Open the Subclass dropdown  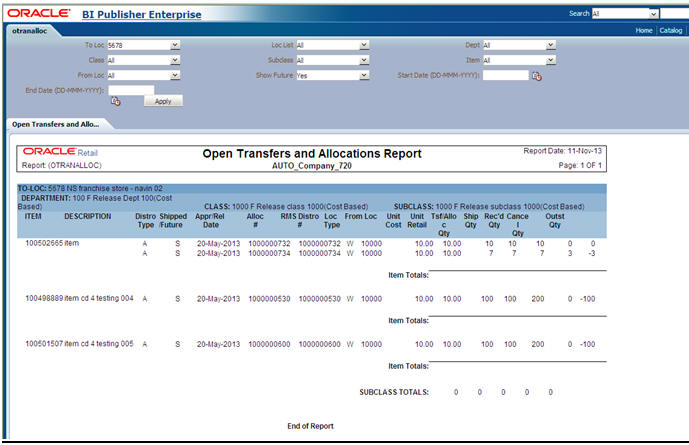pyautogui.click(x=364, y=60)
